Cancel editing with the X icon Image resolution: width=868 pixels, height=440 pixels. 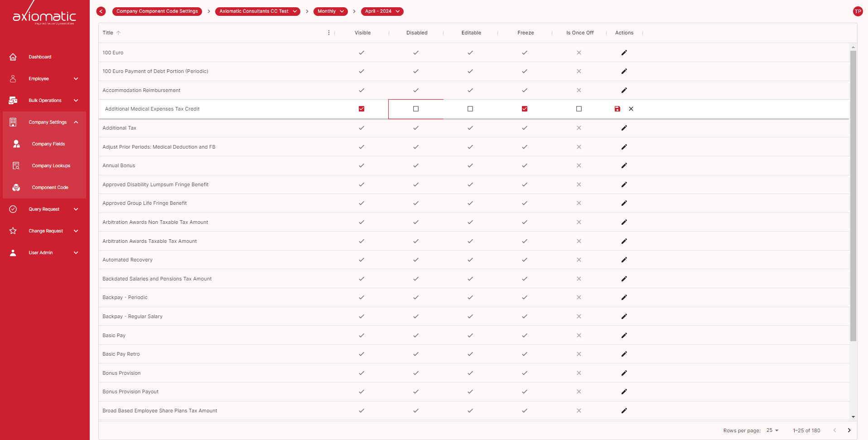click(x=631, y=109)
